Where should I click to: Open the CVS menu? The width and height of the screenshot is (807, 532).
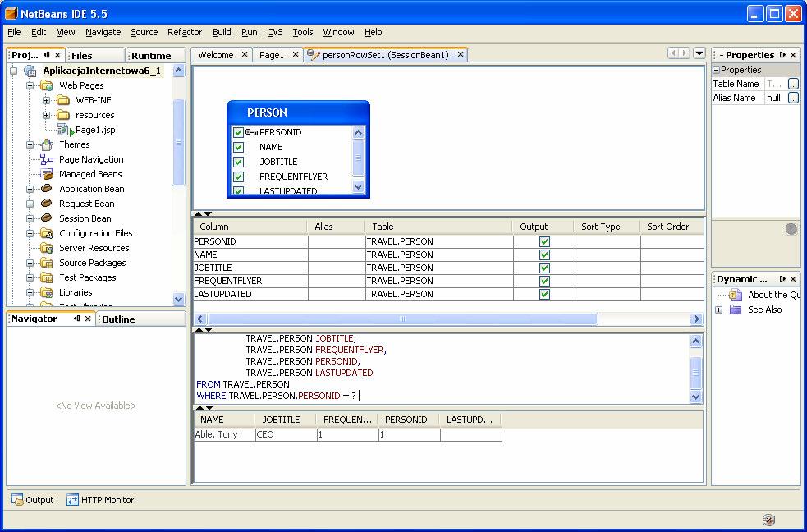click(275, 32)
